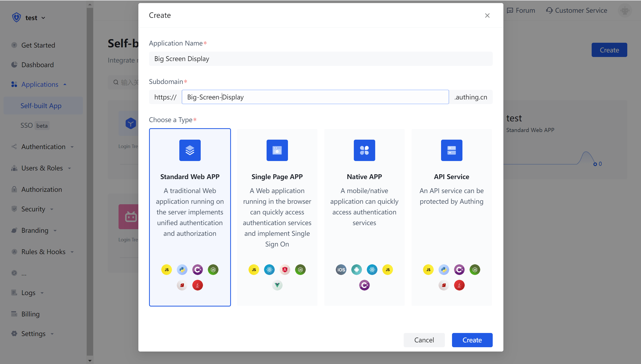This screenshot has width=641, height=364.
Task: Switch to the SSO beta page
Action: pos(34,125)
